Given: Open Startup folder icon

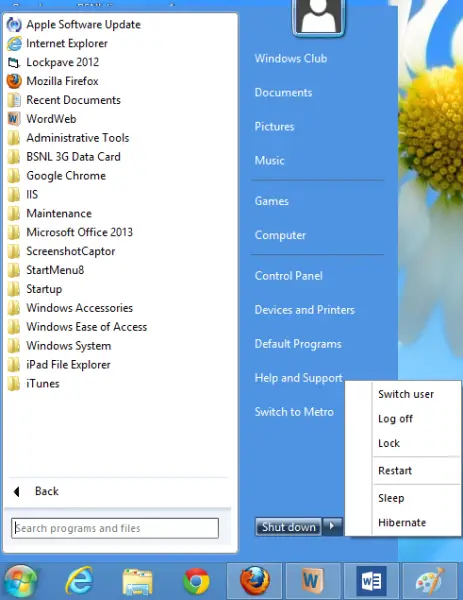Looking at the screenshot, I should [x=14, y=289].
